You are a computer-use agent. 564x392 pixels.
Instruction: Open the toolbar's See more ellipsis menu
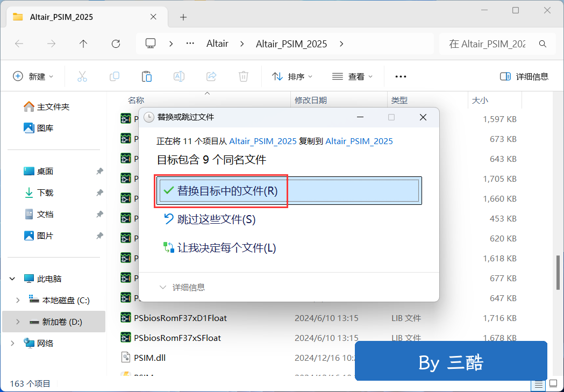(401, 76)
